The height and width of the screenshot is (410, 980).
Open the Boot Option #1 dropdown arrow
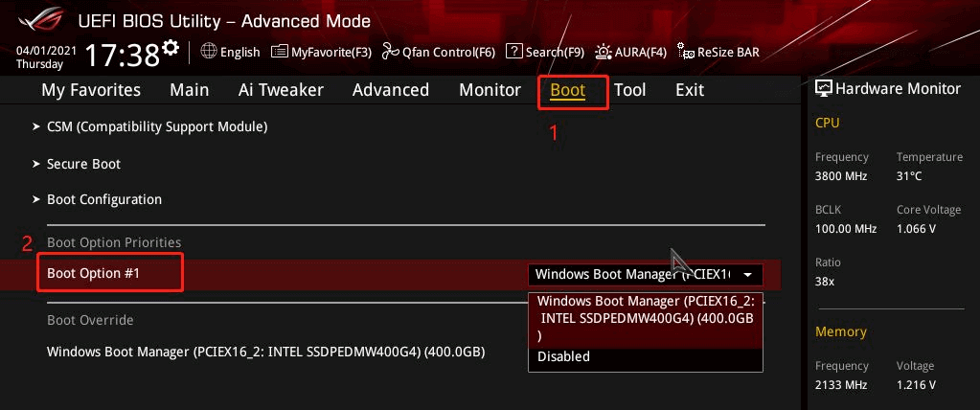point(747,274)
